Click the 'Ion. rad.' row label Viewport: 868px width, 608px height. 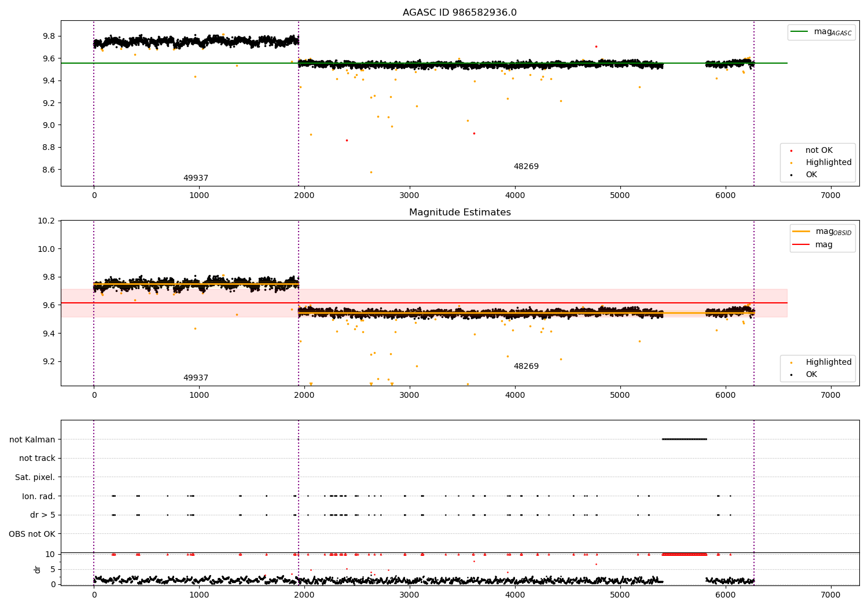coord(39,496)
